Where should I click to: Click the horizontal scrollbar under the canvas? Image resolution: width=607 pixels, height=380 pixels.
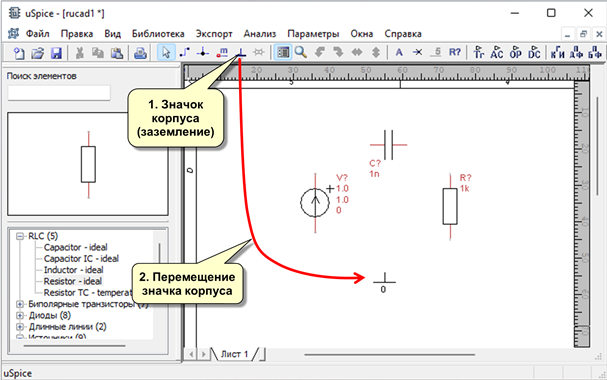coord(389,354)
